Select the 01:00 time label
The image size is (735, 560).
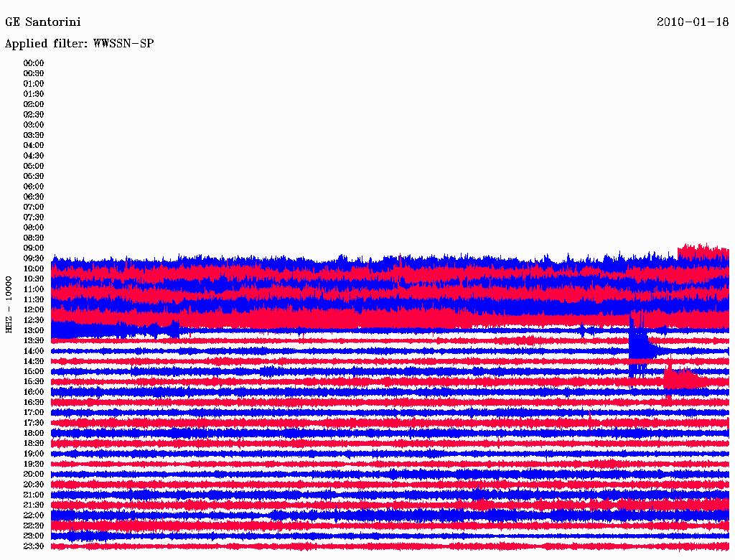pyautogui.click(x=33, y=83)
